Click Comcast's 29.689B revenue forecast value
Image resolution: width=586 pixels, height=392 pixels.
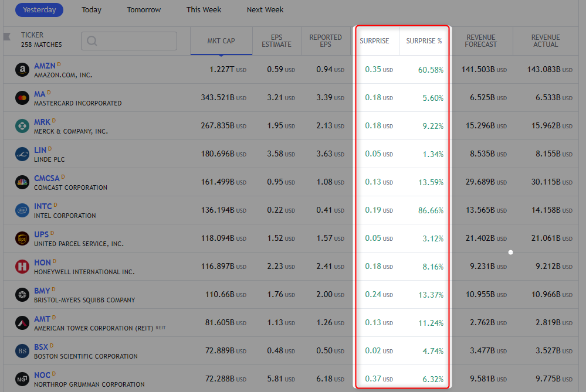[x=486, y=182]
